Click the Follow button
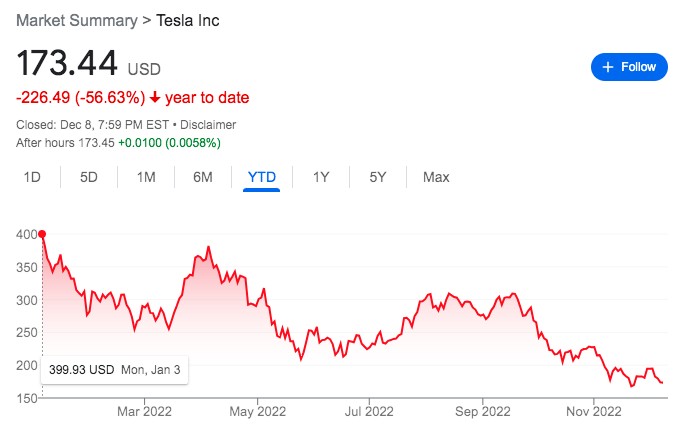Image resolution: width=684 pixels, height=439 pixels. pyautogui.click(x=629, y=67)
